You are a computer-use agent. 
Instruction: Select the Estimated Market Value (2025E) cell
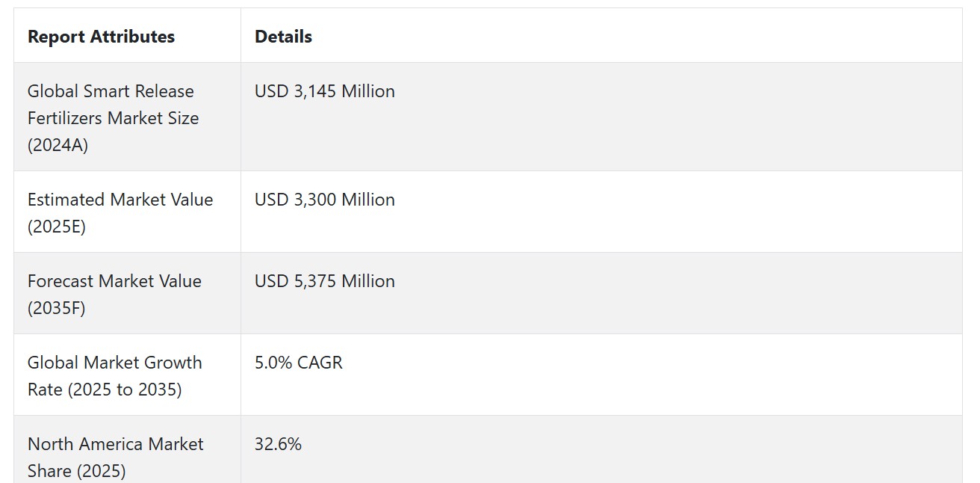(x=127, y=212)
